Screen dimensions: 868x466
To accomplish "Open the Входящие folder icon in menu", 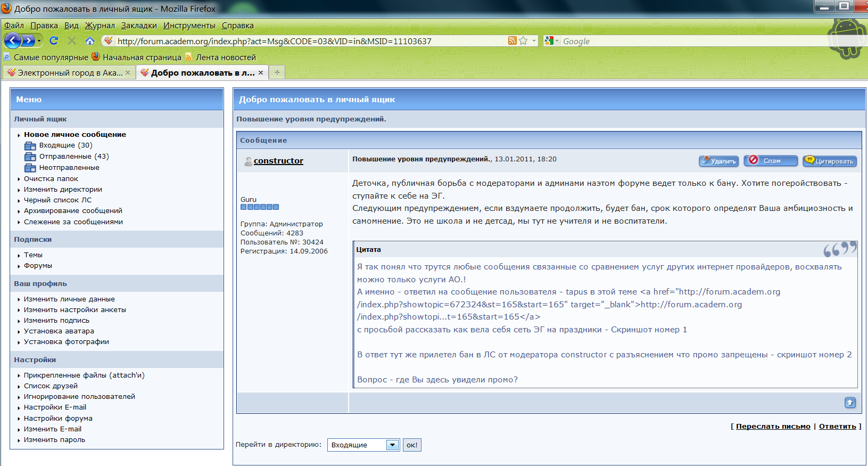I will pos(30,145).
